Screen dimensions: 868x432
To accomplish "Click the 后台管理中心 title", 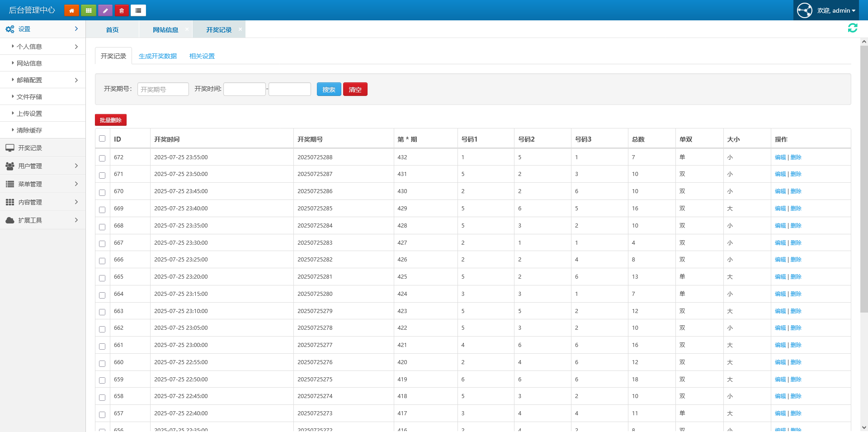I will [x=32, y=10].
